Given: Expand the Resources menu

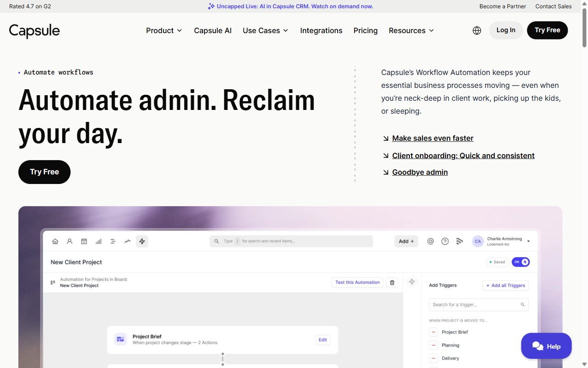Looking at the screenshot, I should coord(411,30).
